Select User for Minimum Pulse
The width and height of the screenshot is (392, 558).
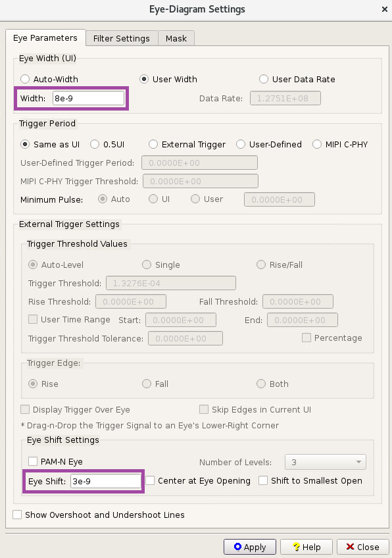195,199
